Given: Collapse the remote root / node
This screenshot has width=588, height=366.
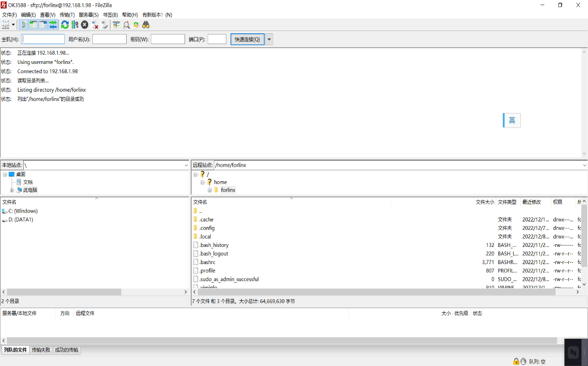Looking at the screenshot, I should pos(196,174).
